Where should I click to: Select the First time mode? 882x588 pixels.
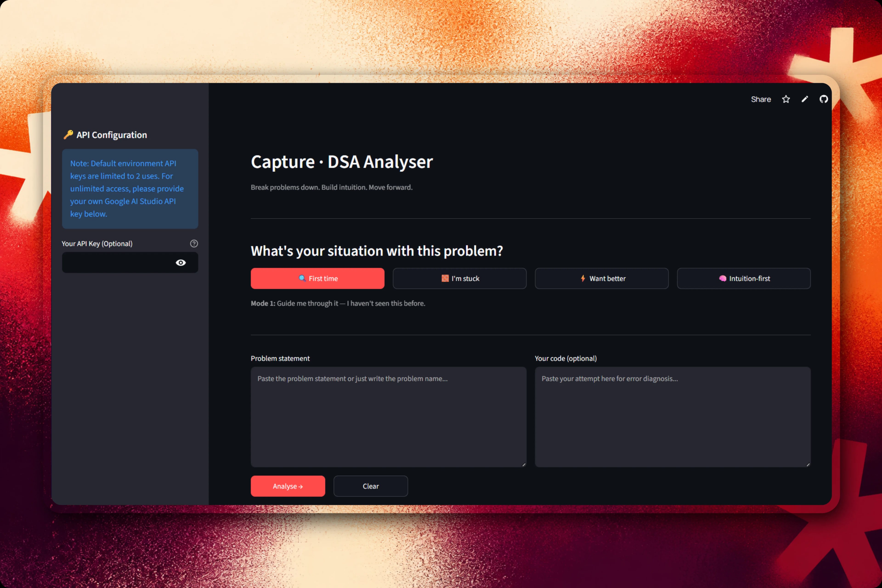[x=318, y=278]
